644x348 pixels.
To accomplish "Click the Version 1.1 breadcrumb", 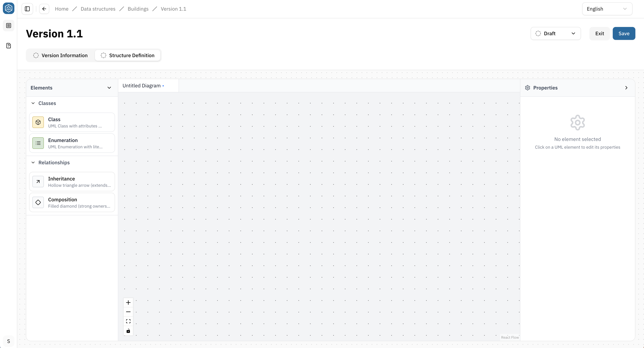I will coord(174,9).
